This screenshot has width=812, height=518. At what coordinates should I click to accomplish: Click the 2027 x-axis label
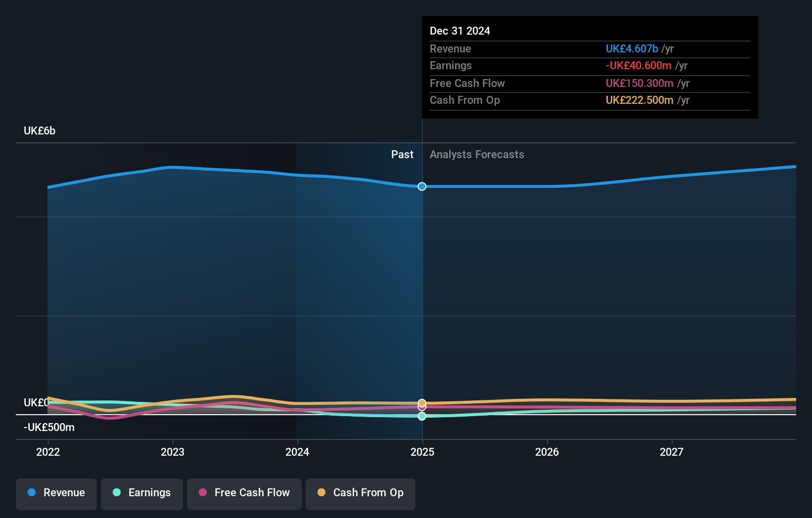[x=672, y=452]
